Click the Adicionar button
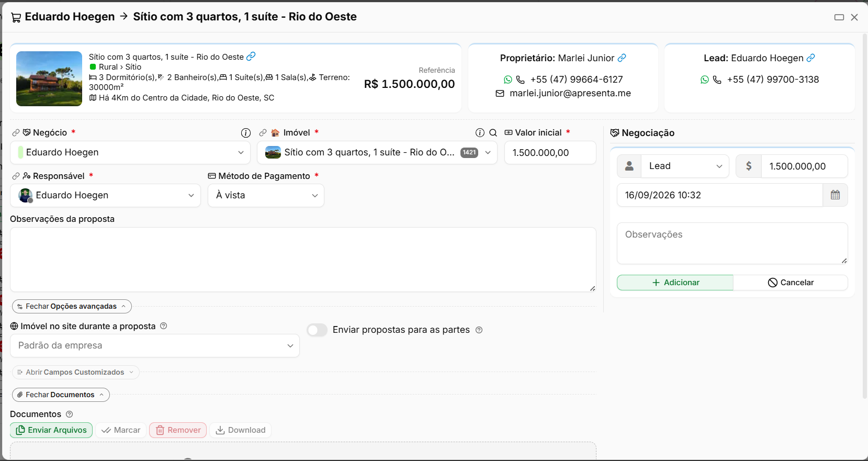The width and height of the screenshot is (868, 461). coord(675,283)
